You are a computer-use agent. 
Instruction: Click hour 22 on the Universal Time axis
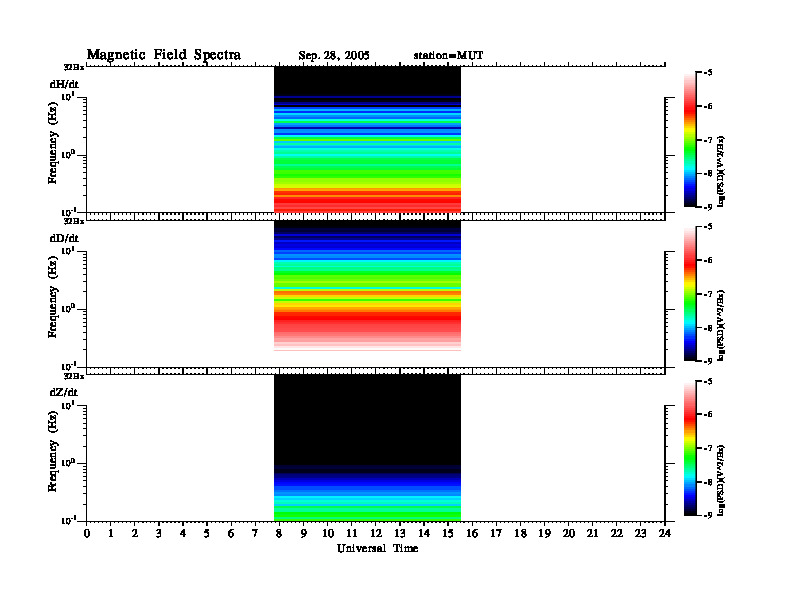coord(617,534)
